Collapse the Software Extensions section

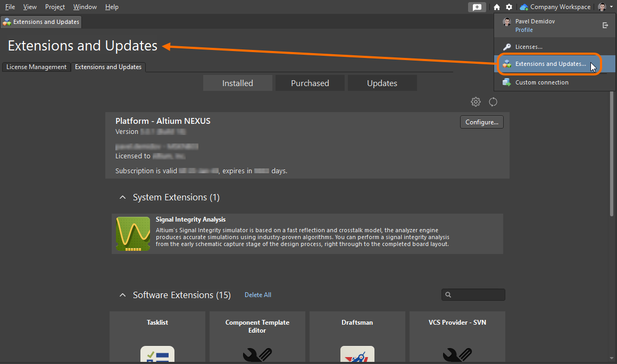point(123,295)
